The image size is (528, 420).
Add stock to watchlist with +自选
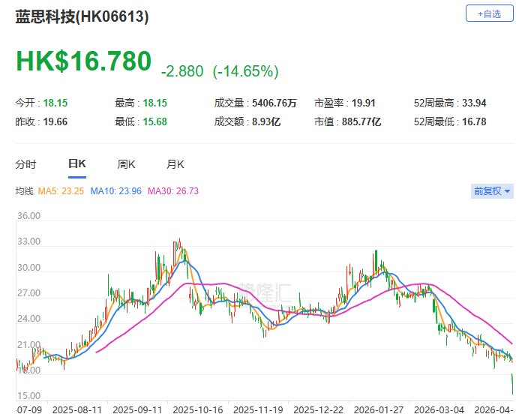490,13
